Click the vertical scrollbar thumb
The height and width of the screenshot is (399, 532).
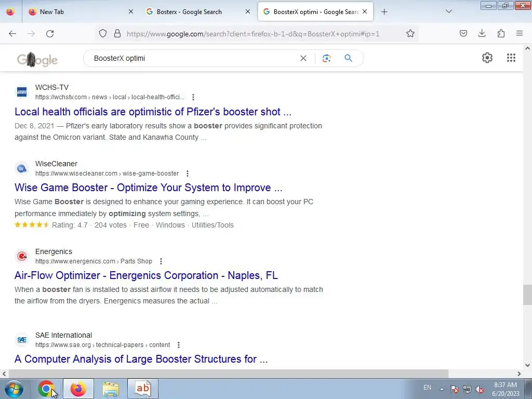527,295
